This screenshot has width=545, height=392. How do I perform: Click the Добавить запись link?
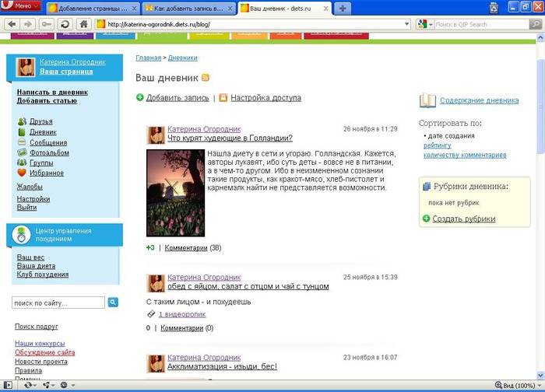pyautogui.click(x=178, y=98)
